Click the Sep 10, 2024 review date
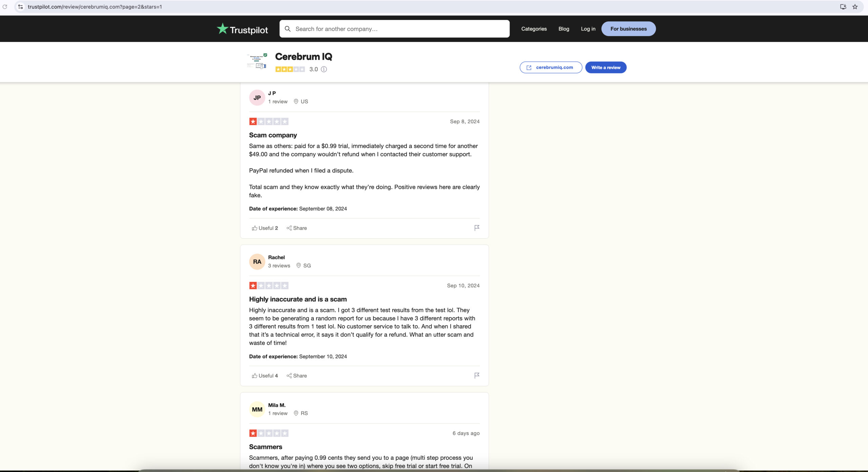Image resolution: width=868 pixels, height=472 pixels. coord(463,286)
